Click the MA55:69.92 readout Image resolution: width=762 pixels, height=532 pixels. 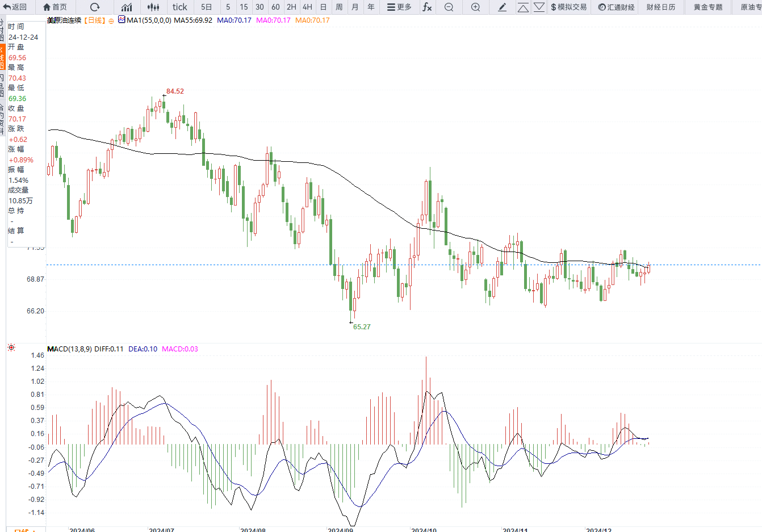coord(193,20)
